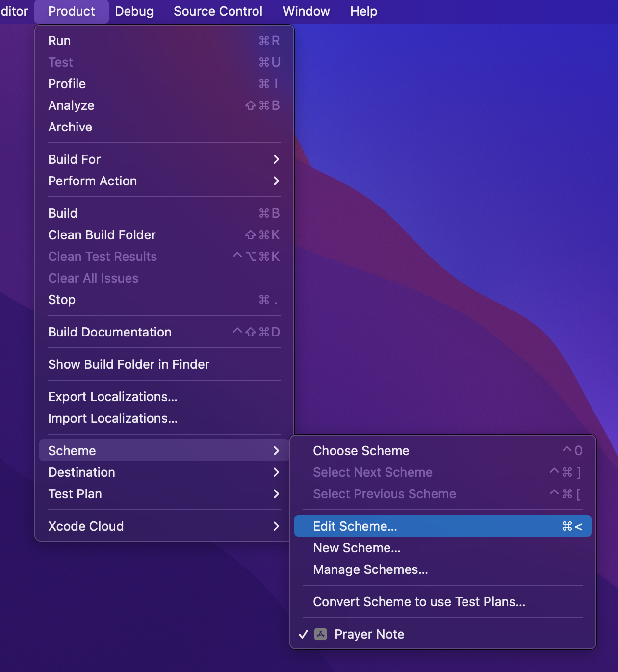Expand the Xcode Cloud submenu
The width and height of the screenshot is (618, 672).
pyautogui.click(x=164, y=526)
